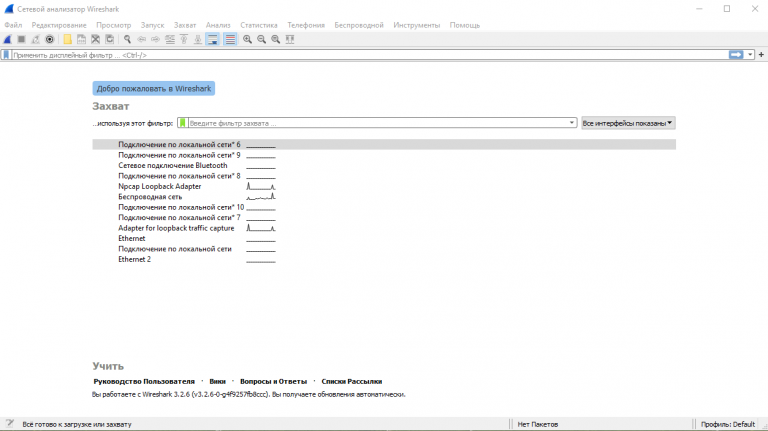The image size is (768, 431).
Task: Start capturing packets with the shark fin icon
Action: pos(7,39)
